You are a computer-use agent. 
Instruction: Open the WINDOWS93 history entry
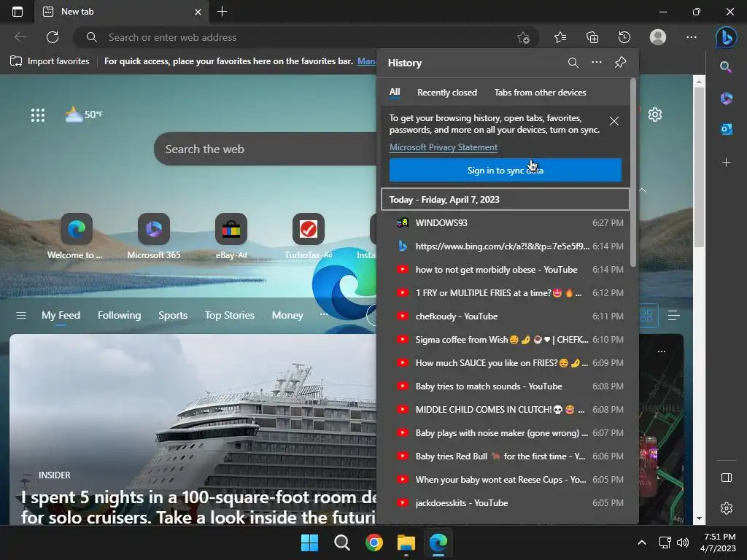pos(505,223)
